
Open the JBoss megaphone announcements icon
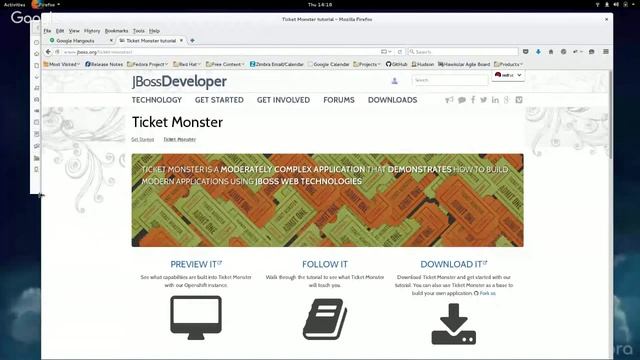[449, 100]
